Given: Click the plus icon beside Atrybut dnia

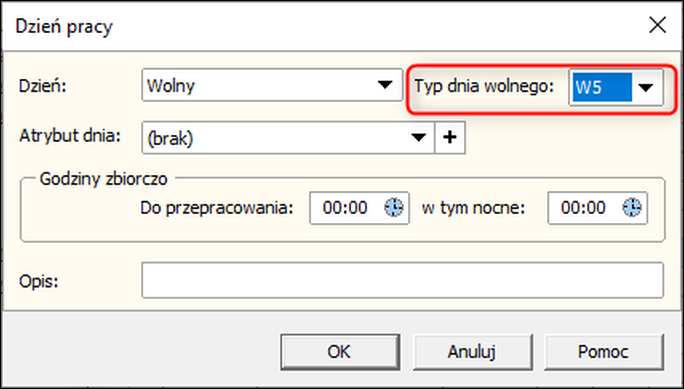Looking at the screenshot, I should [450, 138].
